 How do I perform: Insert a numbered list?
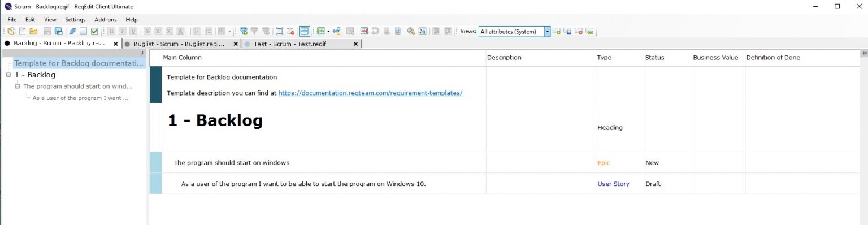coord(209,31)
